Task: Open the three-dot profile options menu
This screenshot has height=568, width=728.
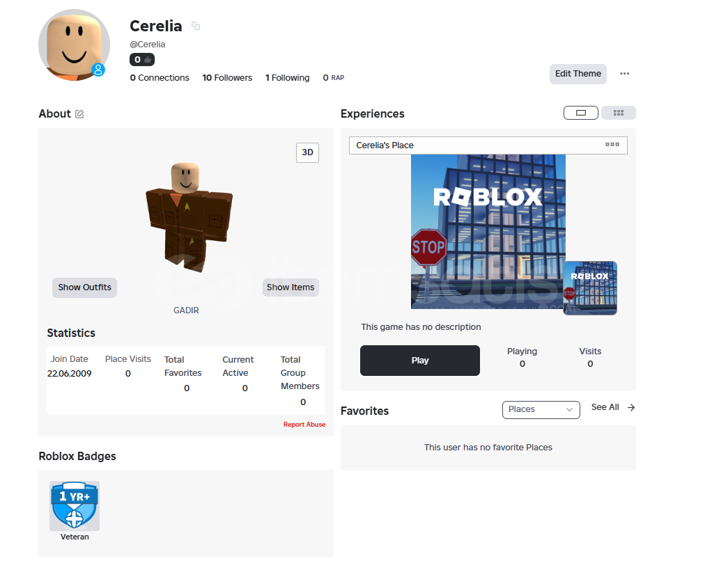Action: click(624, 74)
